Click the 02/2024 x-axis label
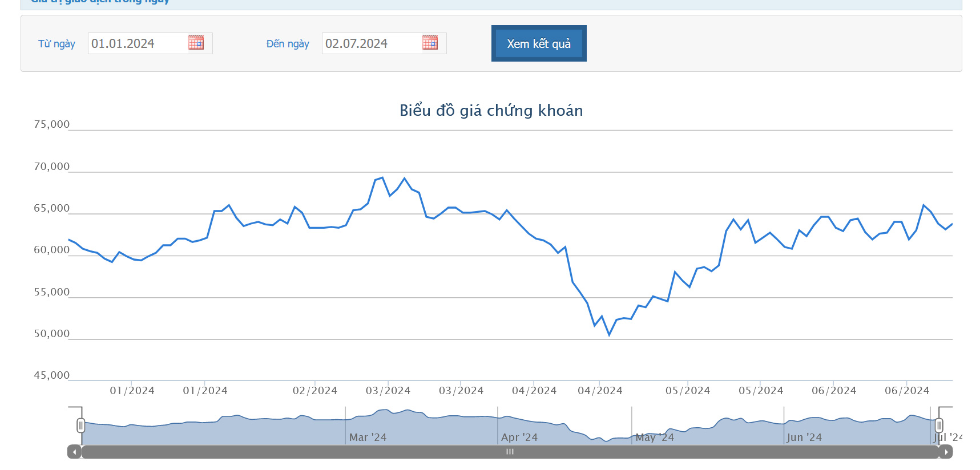Screen dimensions: 980x470 coord(315,391)
